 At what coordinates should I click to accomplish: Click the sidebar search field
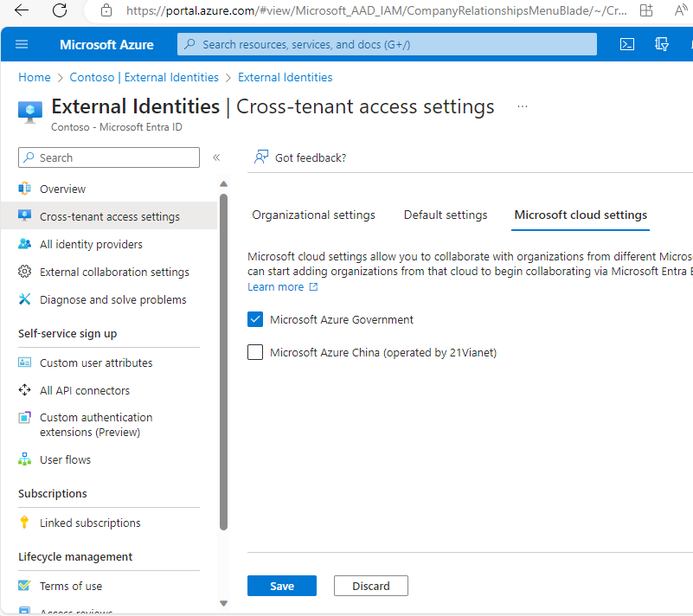108,158
